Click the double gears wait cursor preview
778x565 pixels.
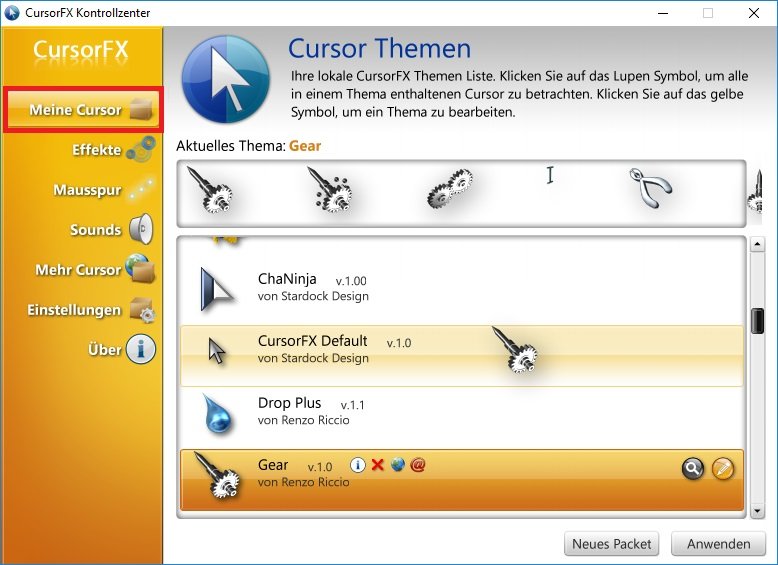coord(450,188)
